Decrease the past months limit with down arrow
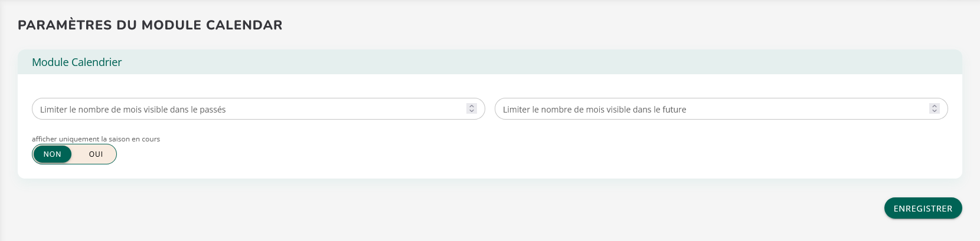 coord(472,111)
